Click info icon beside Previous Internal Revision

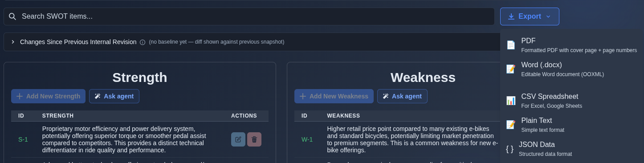tap(143, 42)
